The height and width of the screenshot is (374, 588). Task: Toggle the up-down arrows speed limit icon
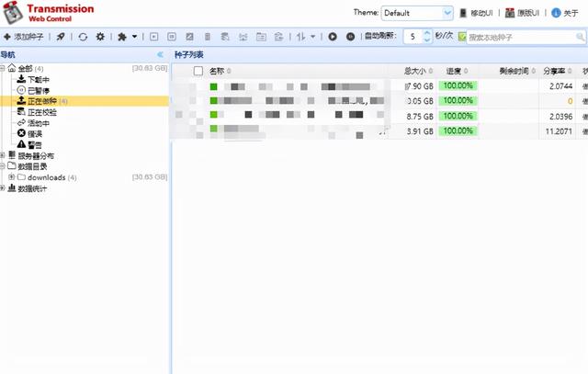pyautogui.click(x=300, y=37)
